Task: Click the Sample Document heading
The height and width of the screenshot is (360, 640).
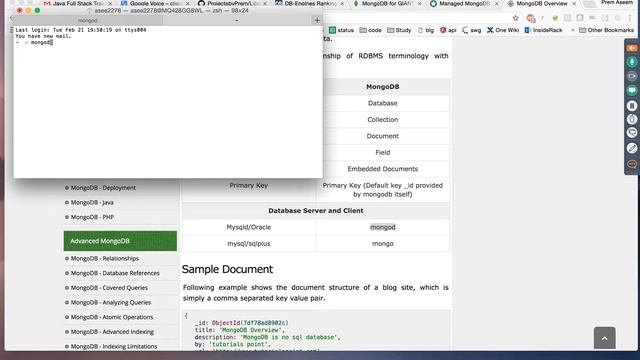Action: (x=227, y=269)
